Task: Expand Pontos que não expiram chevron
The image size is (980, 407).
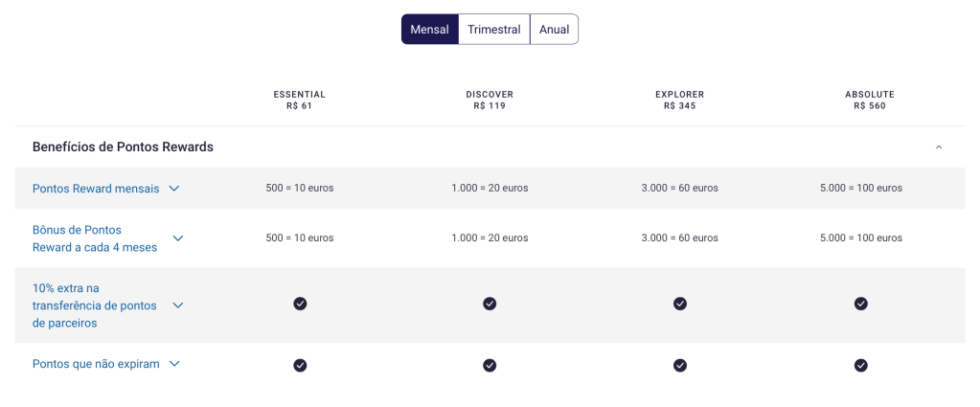Action: point(174,364)
